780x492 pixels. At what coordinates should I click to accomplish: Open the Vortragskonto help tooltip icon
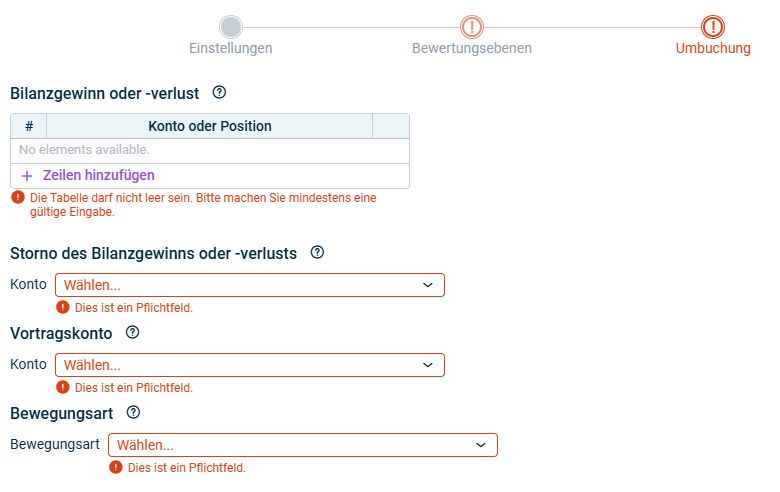tap(132, 333)
